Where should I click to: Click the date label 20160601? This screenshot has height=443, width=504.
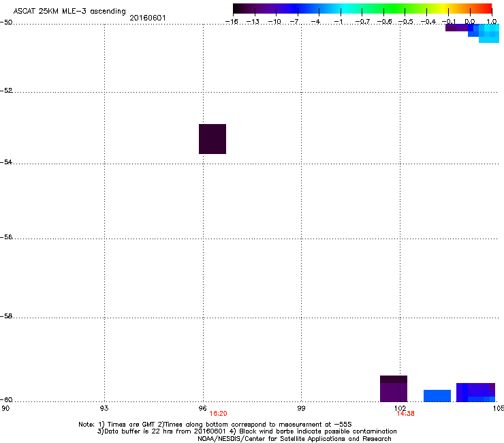[148, 18]
